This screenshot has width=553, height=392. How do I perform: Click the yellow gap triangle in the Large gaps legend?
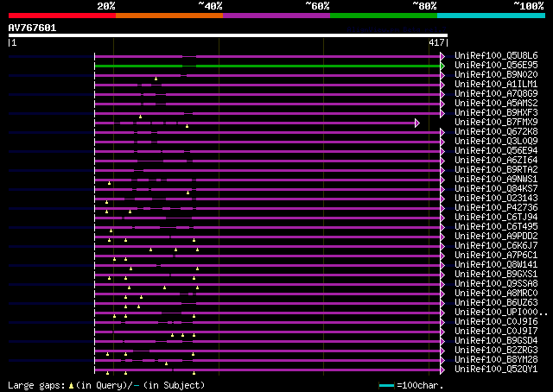coord(71,386)
